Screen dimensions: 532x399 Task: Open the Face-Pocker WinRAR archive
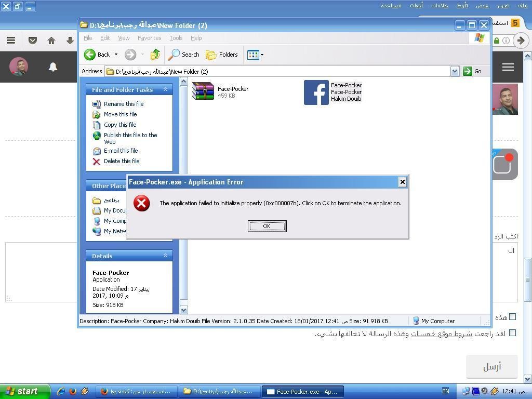pos(203,91)
